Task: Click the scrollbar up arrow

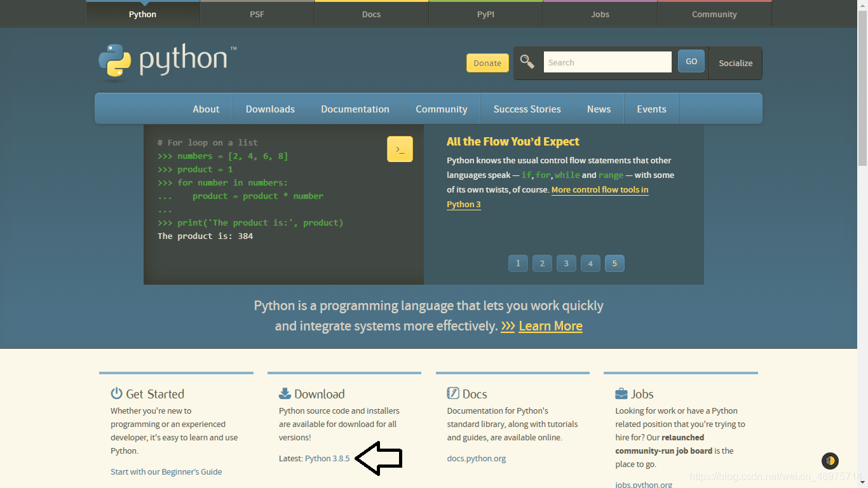Action: click(x=862, y=5)
